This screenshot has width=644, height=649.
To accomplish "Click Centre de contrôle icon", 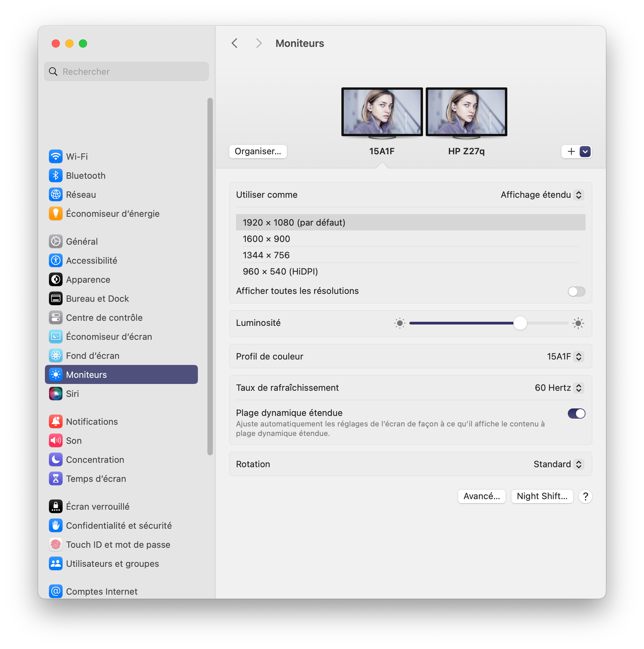I will click(x=56, y=318).
